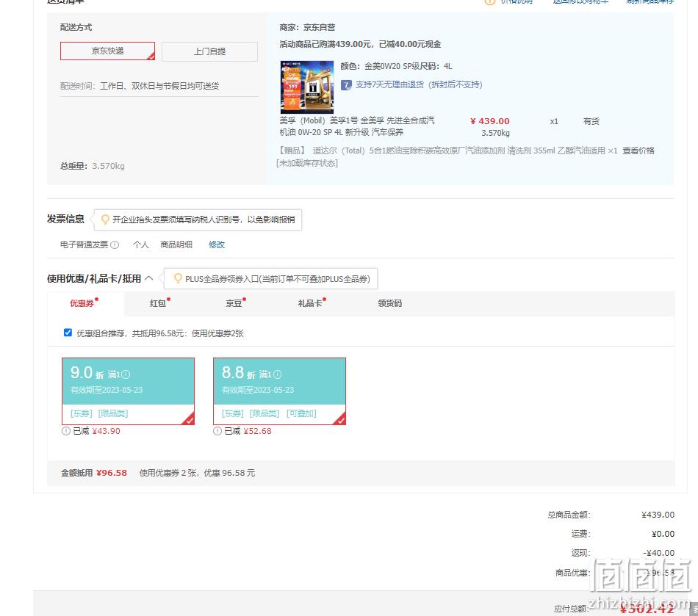The width and height of the screenshot is (698, 616).
Task: Click info icon beside 已减 ¥43.90
Action: pos(66,431)
